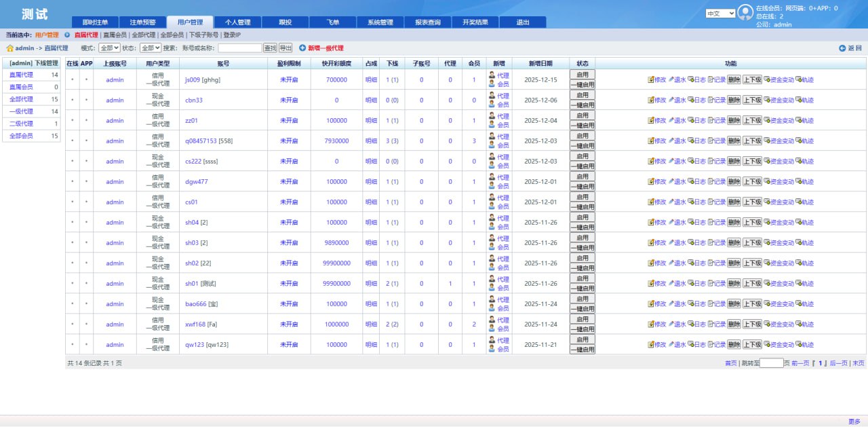The width and height of the screenshot is (868, 427).
Task: Click the add 会员 person icon for bao666
Action: point(492,308)
